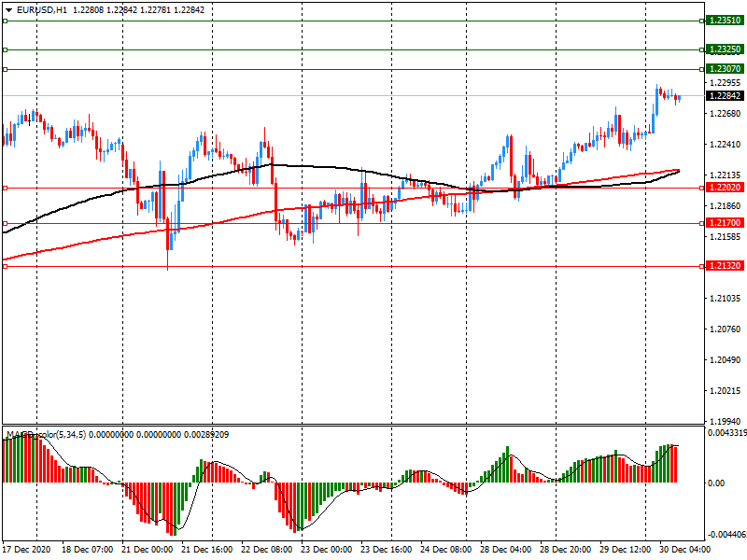The image size is (747, 560).
Task: Click left handle of the lowest green line
Action: (5, 69)
